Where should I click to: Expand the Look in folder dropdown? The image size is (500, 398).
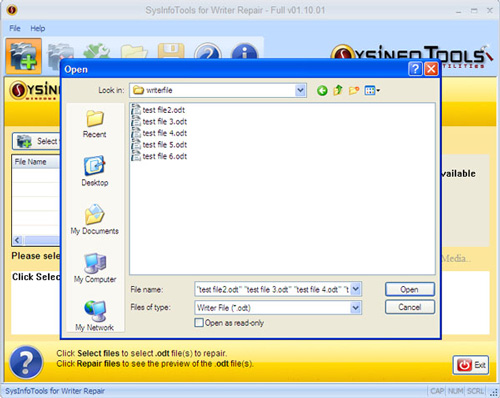[300, 90]
